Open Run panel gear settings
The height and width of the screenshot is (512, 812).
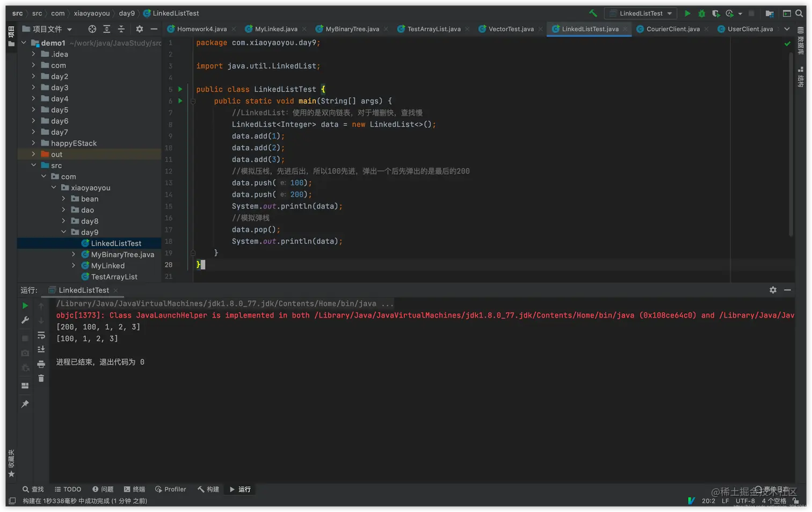773,290
